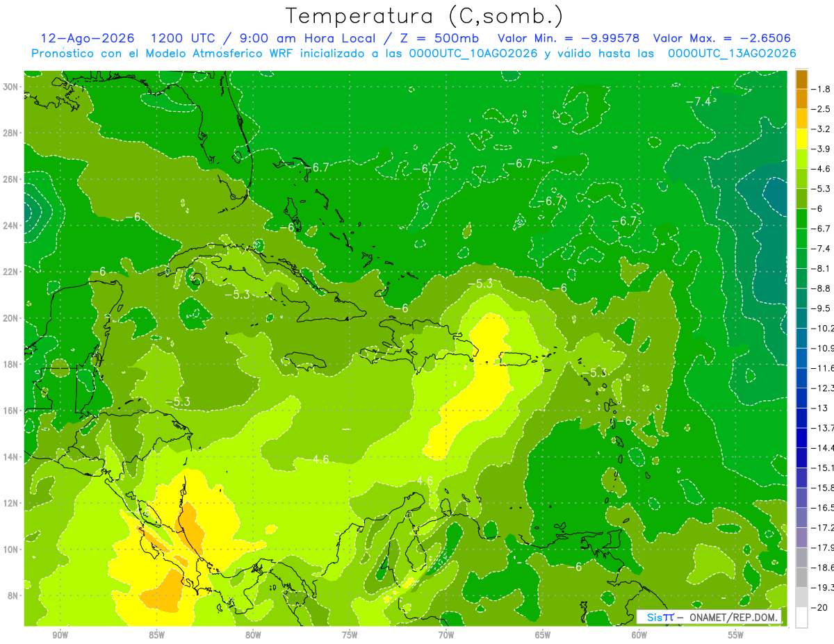Click the colorbar label "-2.5"

(x=821, y=109)
